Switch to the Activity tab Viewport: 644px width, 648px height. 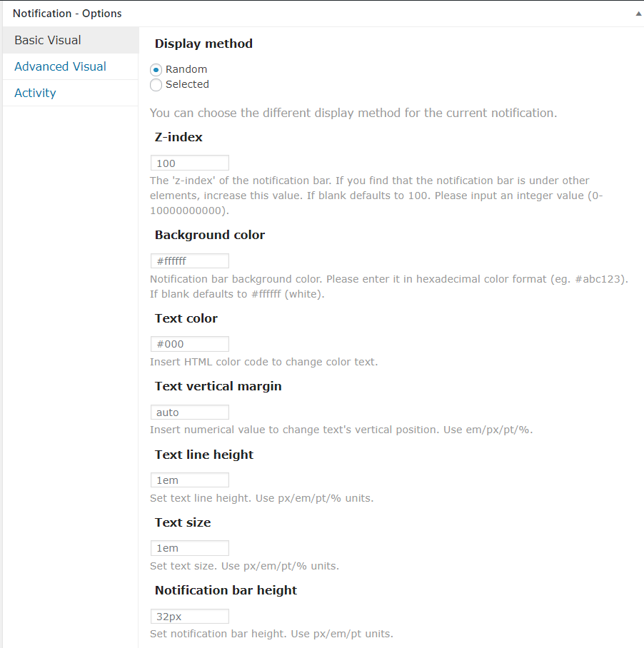tap(35, 93)
